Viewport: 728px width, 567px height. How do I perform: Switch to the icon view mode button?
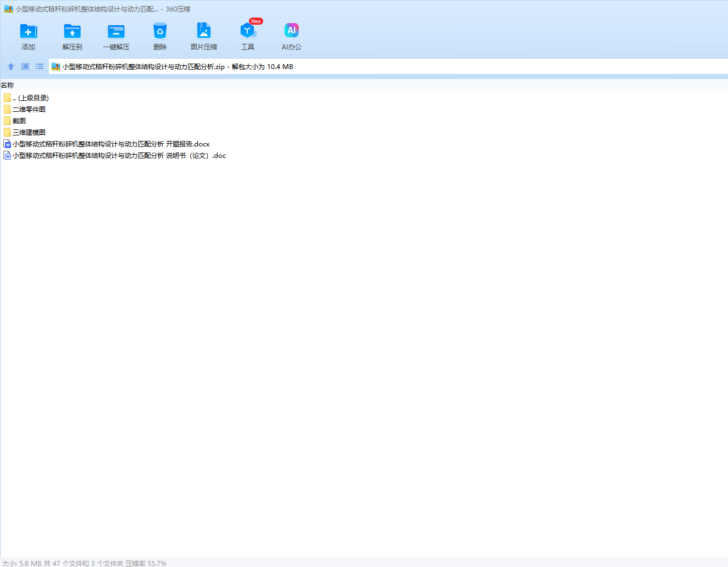pos(25,66)
